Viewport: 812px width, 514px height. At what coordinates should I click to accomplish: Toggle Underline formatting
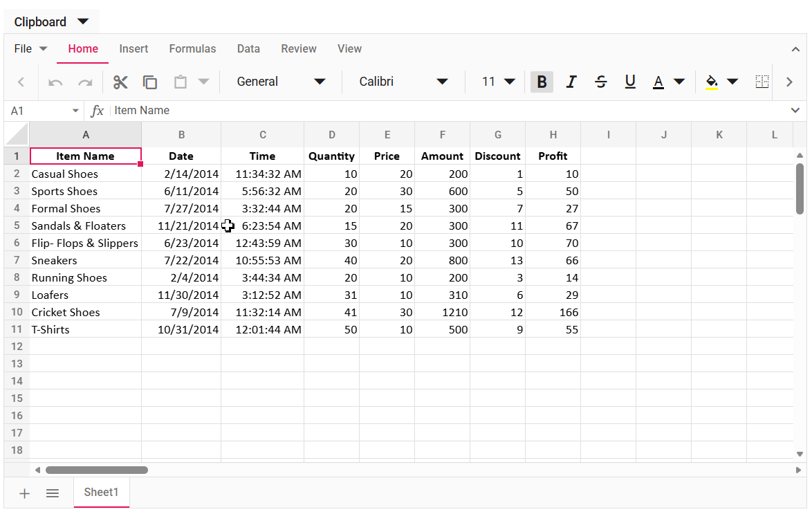[x=630, y=82]
